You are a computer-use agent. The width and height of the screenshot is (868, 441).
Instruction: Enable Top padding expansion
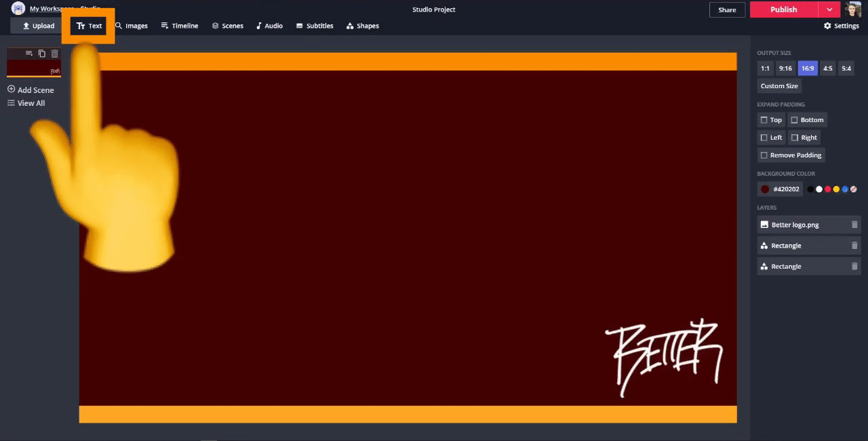(771, 120)
